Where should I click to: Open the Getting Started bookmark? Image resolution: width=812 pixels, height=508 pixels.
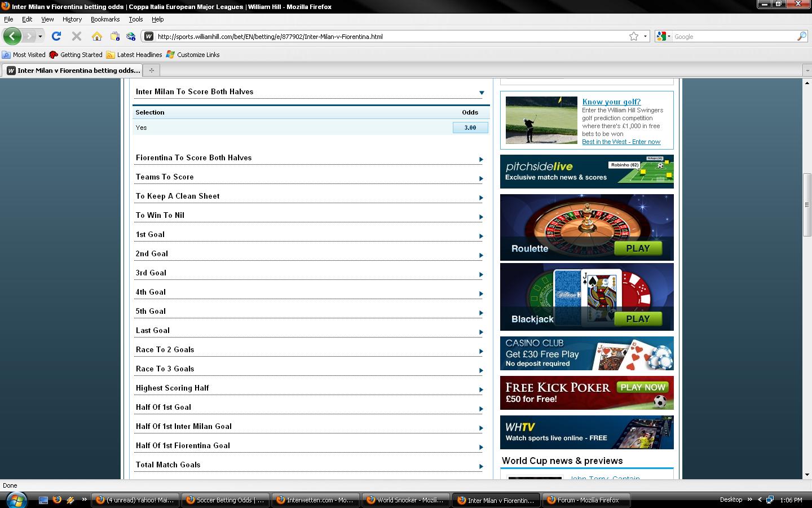[76, 55]
